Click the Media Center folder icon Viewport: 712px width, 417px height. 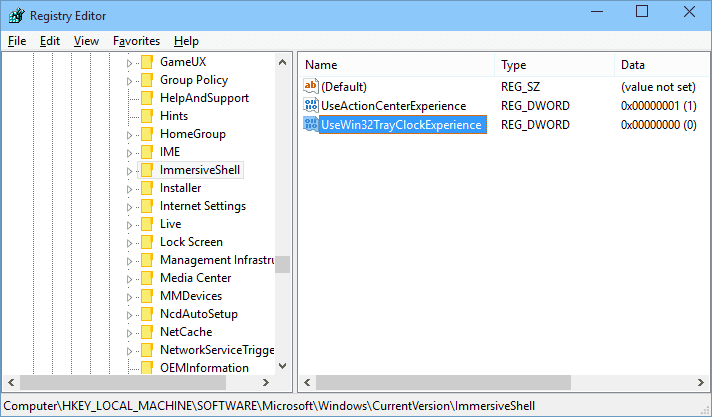(x=147, y=278)
